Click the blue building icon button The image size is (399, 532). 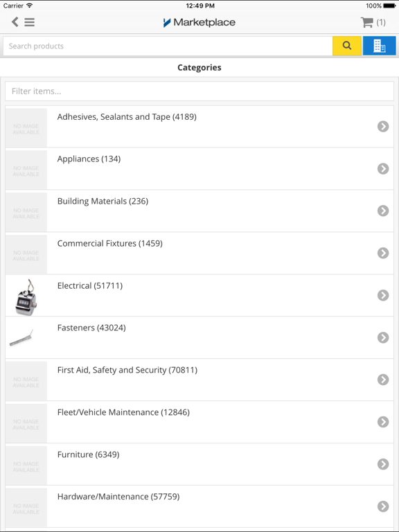[380, 46]
